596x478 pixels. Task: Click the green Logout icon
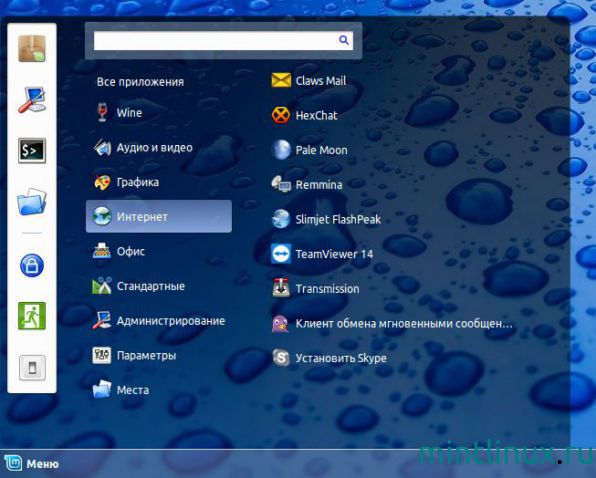(32, 316)
